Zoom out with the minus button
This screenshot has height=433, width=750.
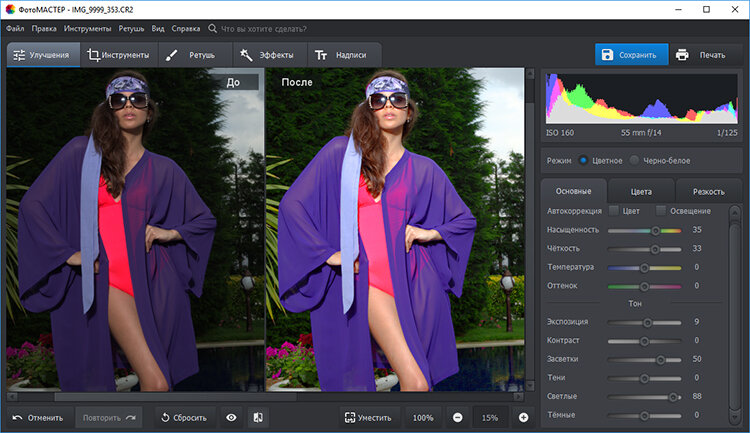pyautogui.click(x=457, y=417)
